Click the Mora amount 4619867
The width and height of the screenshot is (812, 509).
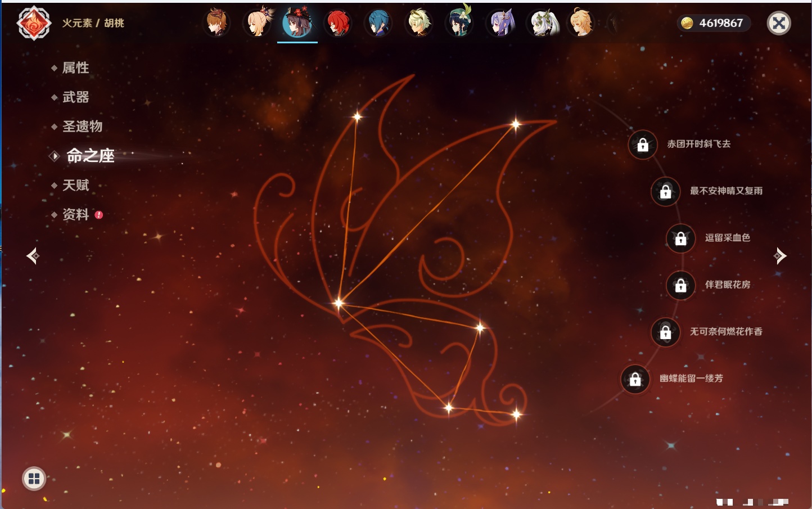pos(721,23)
